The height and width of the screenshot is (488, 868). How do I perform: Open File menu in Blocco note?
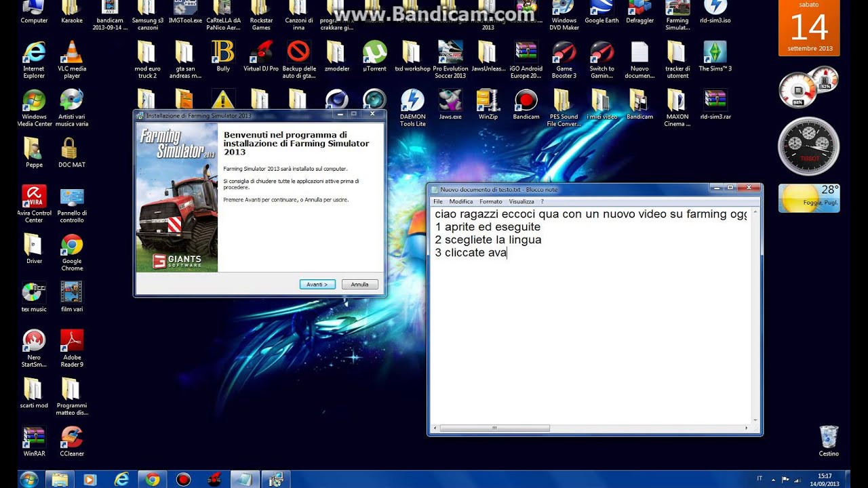point(438,201)
